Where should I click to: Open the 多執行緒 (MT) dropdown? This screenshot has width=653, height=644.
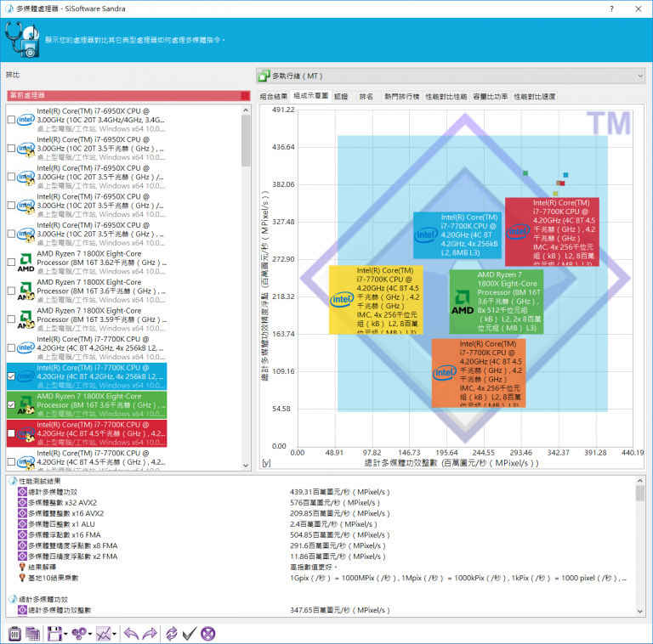[x=451, y=76]
